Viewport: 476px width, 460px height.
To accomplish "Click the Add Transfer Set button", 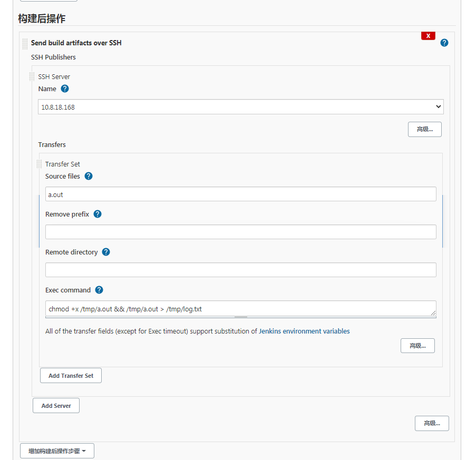I will (x=71, y=376).
